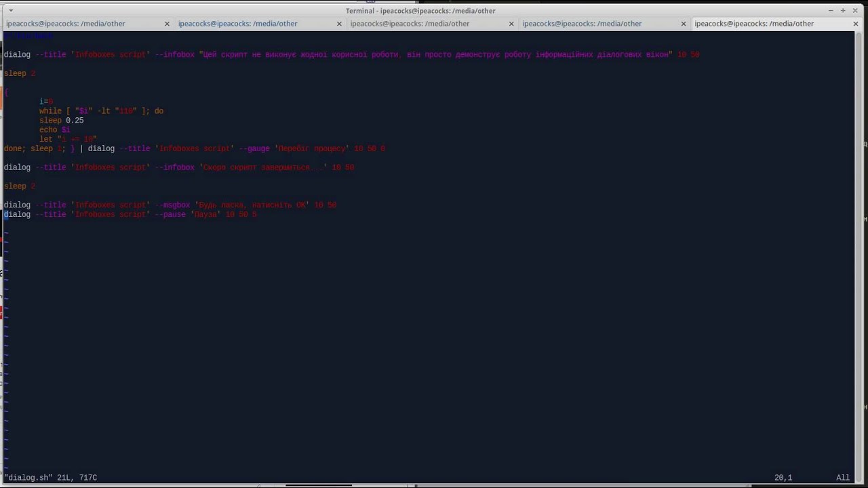Viewport: 868px width, 488px height.
Task: Close the first terminal tab
Action: (167, 24)
